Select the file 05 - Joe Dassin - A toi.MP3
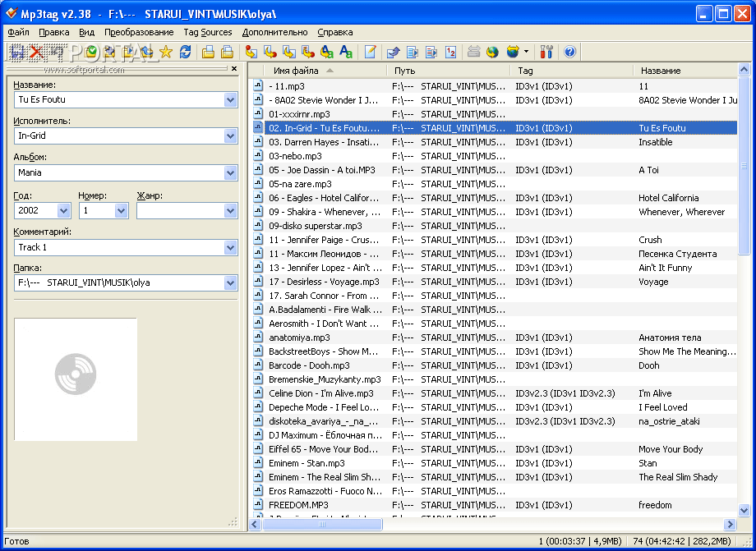Viewport: 756px width, 551px height. click(322, 170)
